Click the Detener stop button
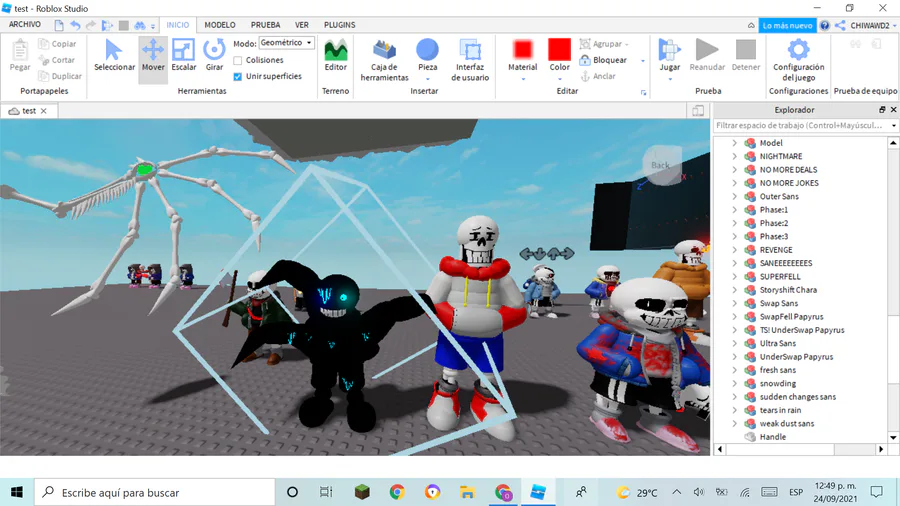This screenshot has height=506, width=900. [746, 56]
